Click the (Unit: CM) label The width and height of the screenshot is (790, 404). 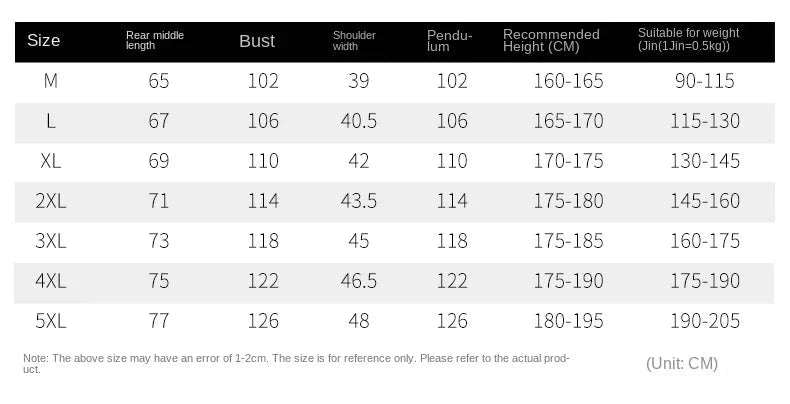coord(682,363)
